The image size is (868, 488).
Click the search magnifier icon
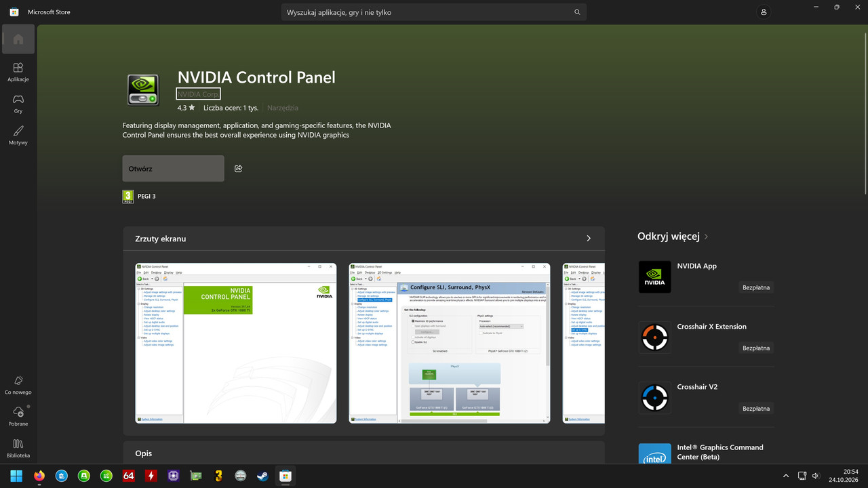click(577, 12)
